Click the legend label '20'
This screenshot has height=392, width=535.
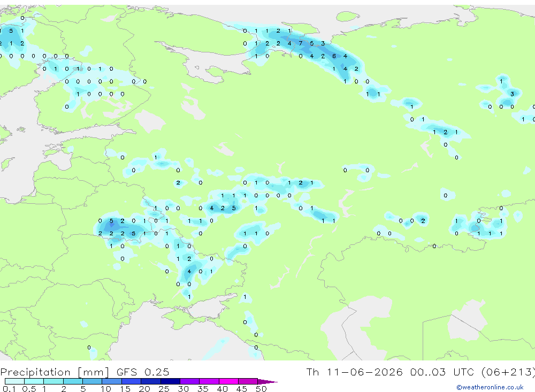(144, 389)
